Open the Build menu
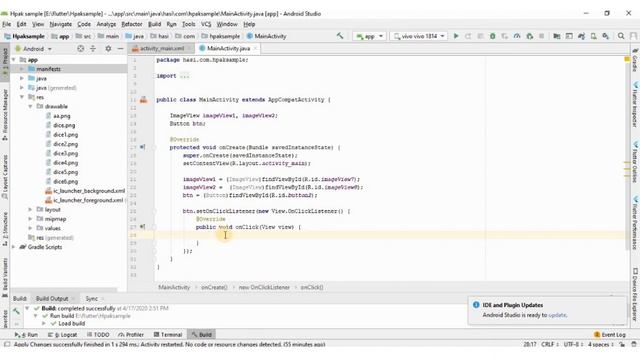Screen dimensions: 640x360 pyautogui.click(x=154, y=24)
